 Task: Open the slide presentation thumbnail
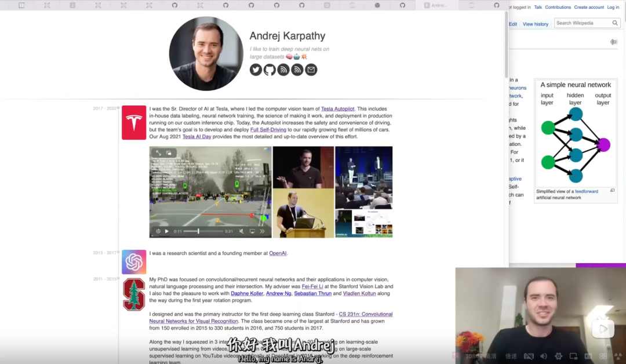(363, 224)
